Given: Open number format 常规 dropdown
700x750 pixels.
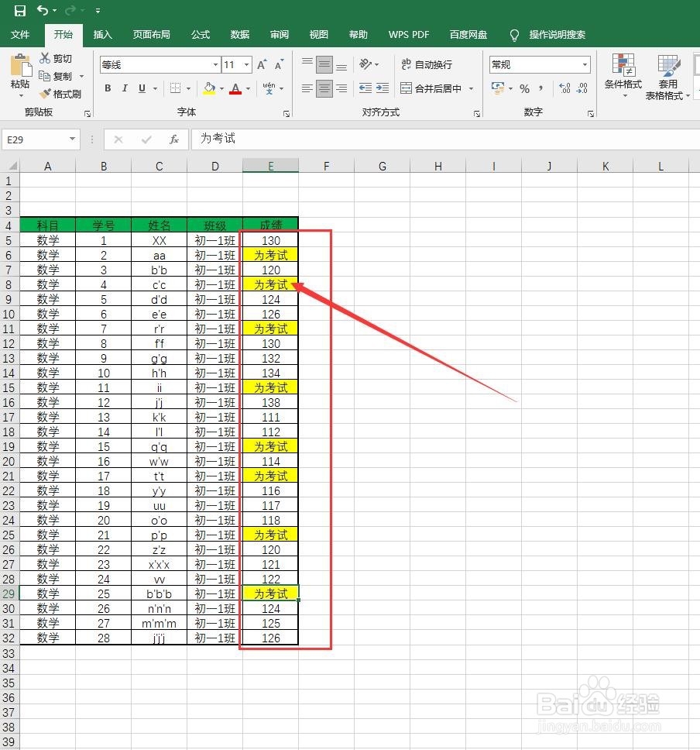Looking at the screenshot, I should click(x=585, y=64).
